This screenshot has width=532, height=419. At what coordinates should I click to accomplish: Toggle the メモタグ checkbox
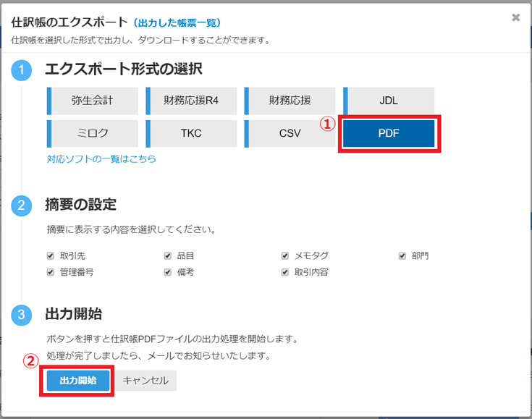pos(285,255)
